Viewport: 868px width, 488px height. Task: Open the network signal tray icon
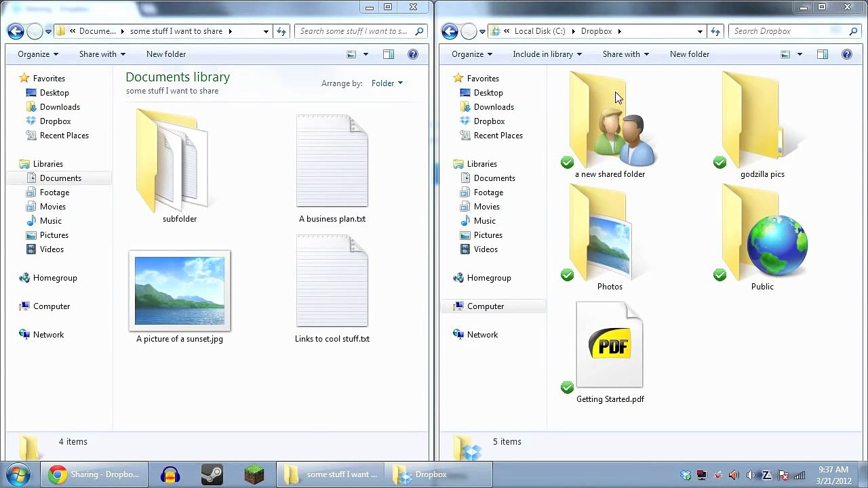800,475
